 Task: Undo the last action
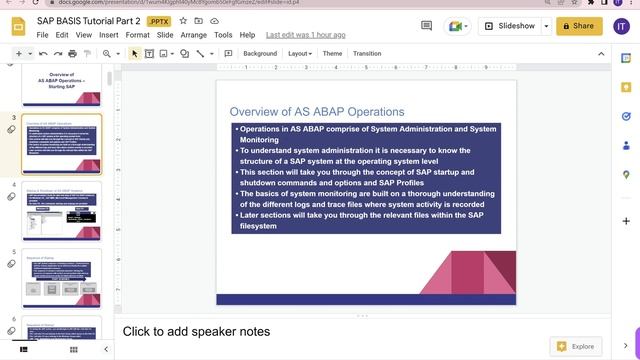tap(43, 53)
